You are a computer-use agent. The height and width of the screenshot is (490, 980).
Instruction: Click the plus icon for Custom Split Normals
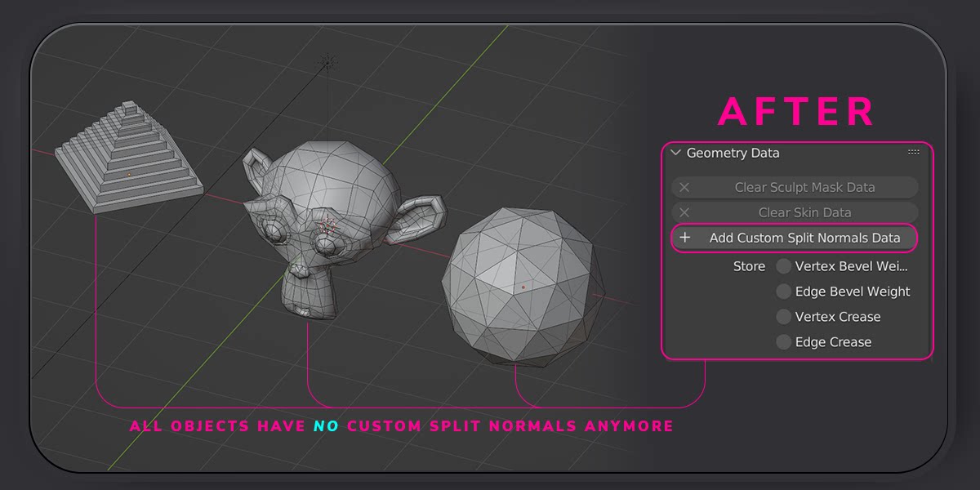pyautogui.click(x=684, y=238)
